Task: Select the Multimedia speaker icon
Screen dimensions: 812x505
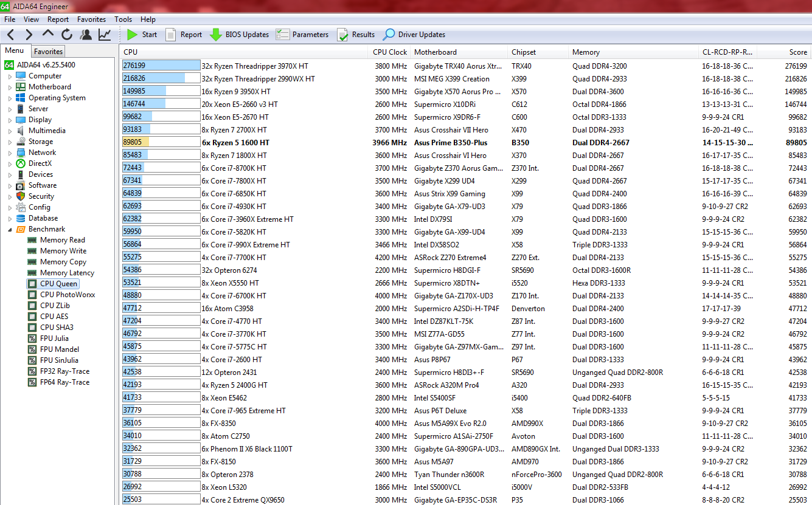Action: tap(21, 131)
